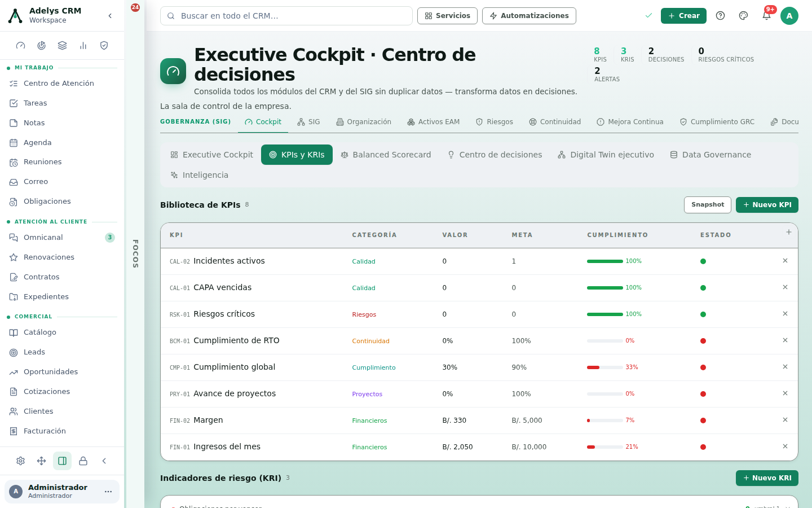Switch to the Mejora Continua tab
812x508 pixels.
click(630, 122)
